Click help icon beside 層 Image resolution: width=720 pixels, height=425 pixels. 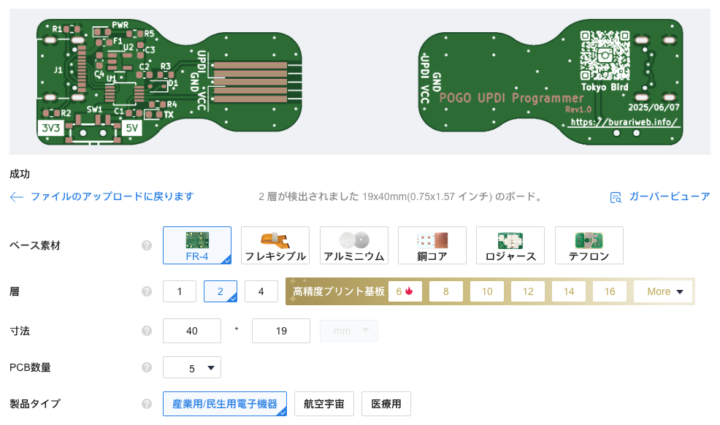146,291
